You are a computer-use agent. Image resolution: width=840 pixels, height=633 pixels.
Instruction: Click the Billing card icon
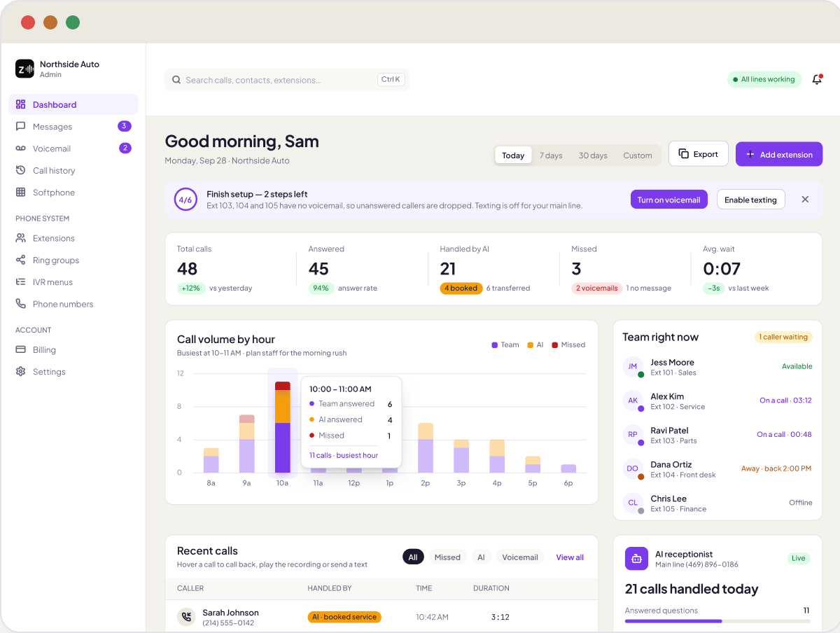tap(20, 350)
